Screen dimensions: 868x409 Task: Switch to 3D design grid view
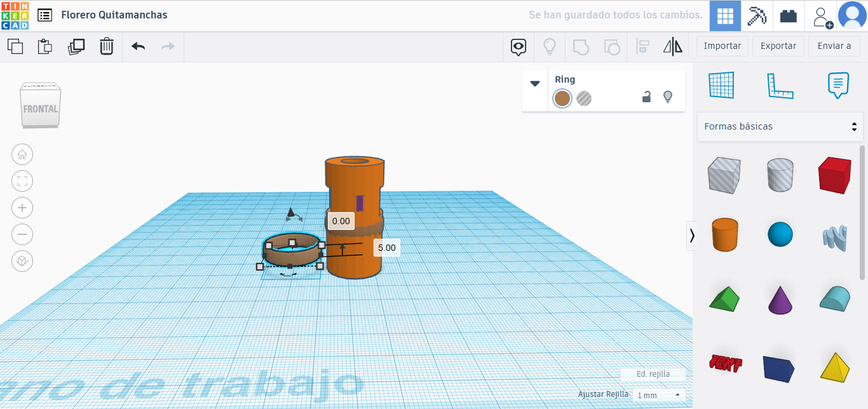tap(725, 16)
